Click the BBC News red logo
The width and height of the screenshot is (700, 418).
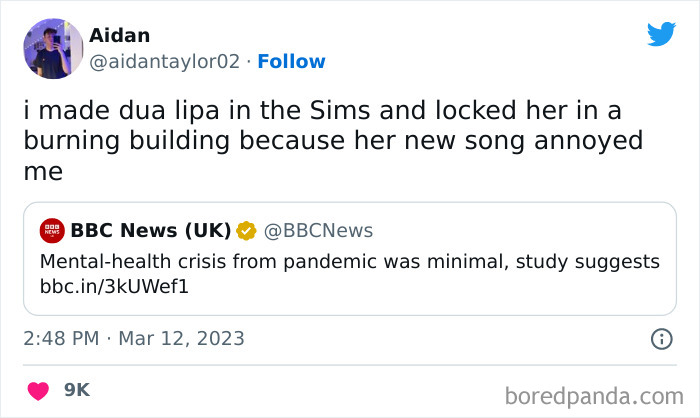[52, 231]
